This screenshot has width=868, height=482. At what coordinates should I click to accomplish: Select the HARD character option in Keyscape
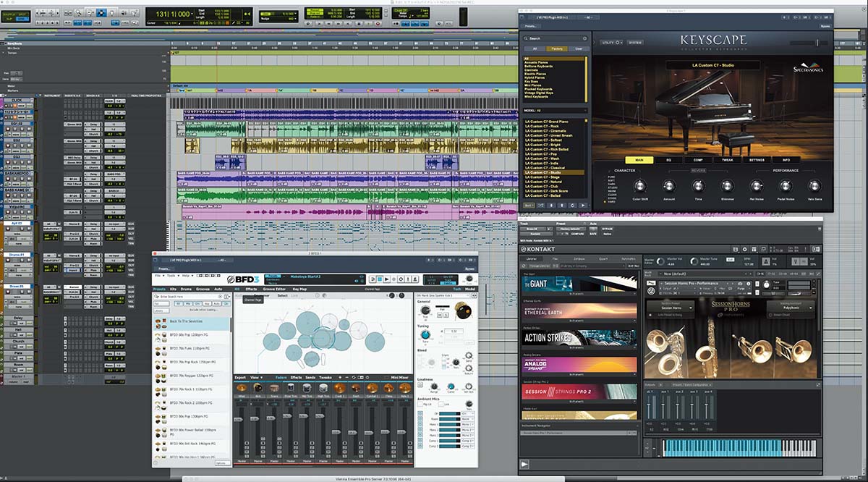610,202
